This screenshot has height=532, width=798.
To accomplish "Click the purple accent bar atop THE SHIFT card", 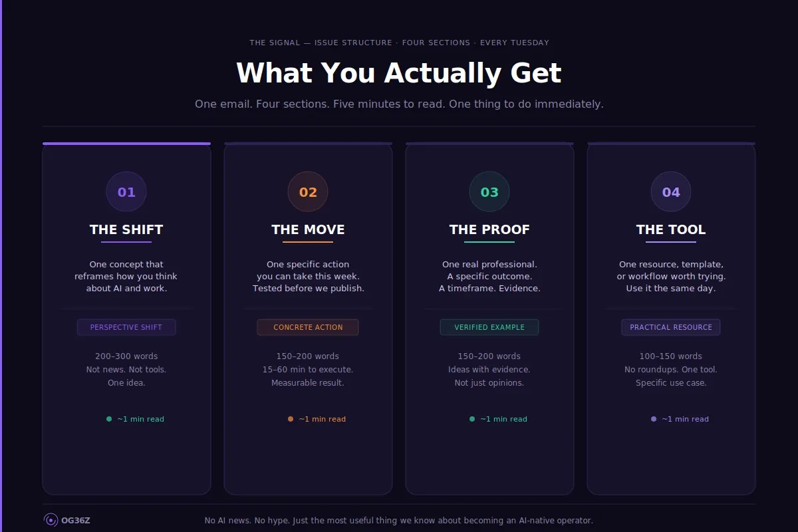I will [126, 143].
